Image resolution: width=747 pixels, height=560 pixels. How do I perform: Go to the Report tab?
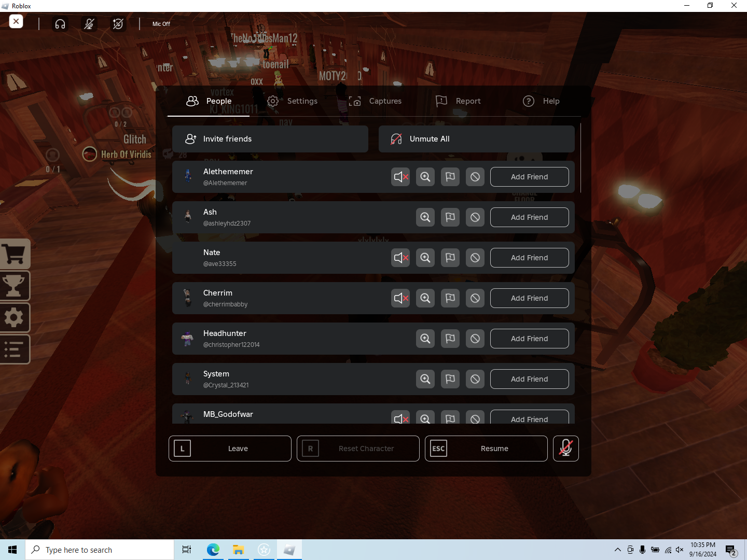(x=458, y=101)
